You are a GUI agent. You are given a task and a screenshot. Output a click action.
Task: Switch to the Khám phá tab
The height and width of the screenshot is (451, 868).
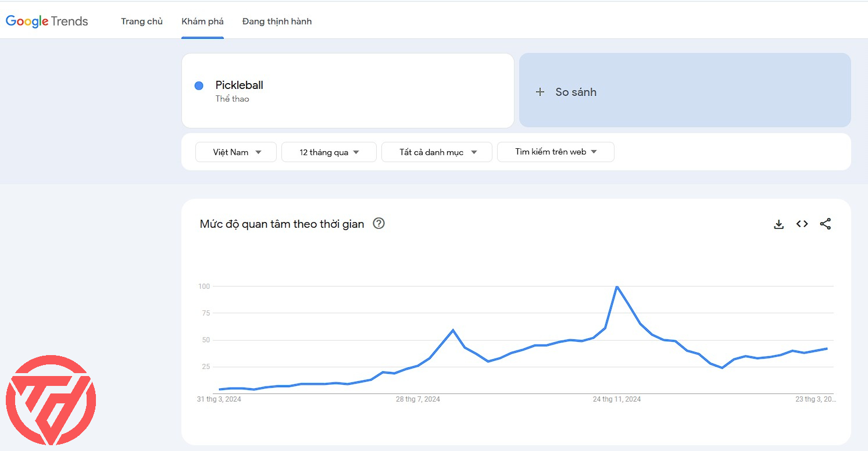(202, 22)
